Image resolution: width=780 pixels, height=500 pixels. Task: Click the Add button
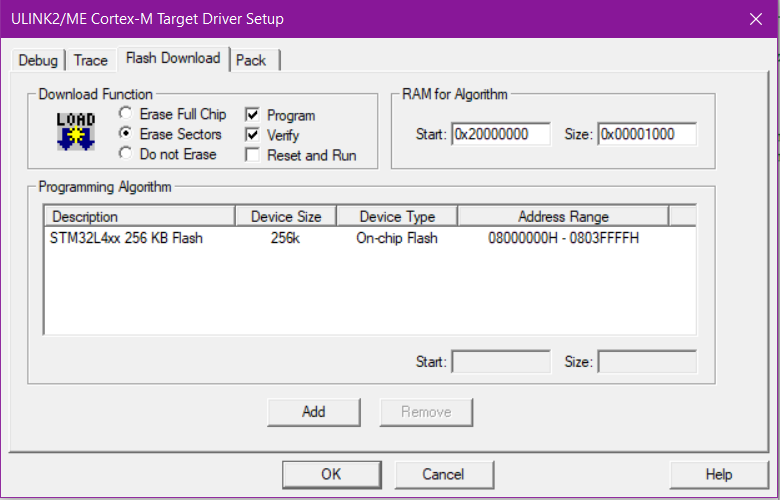click(314, 412)
